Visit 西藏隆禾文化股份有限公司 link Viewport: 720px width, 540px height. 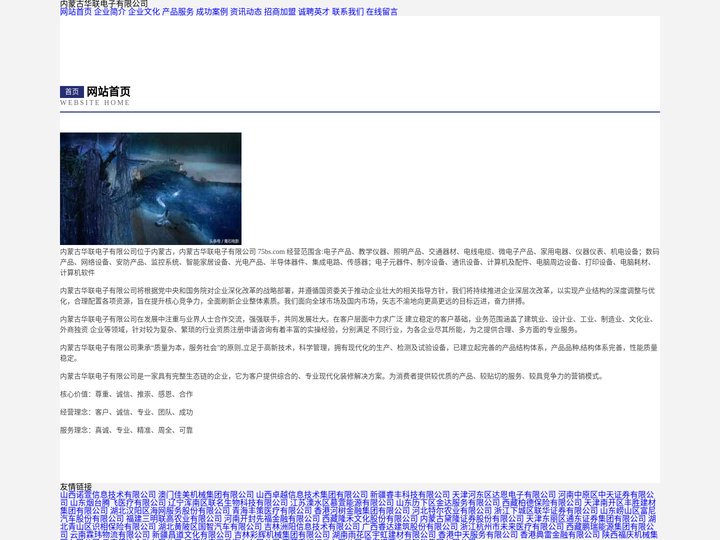click(370, 518)
